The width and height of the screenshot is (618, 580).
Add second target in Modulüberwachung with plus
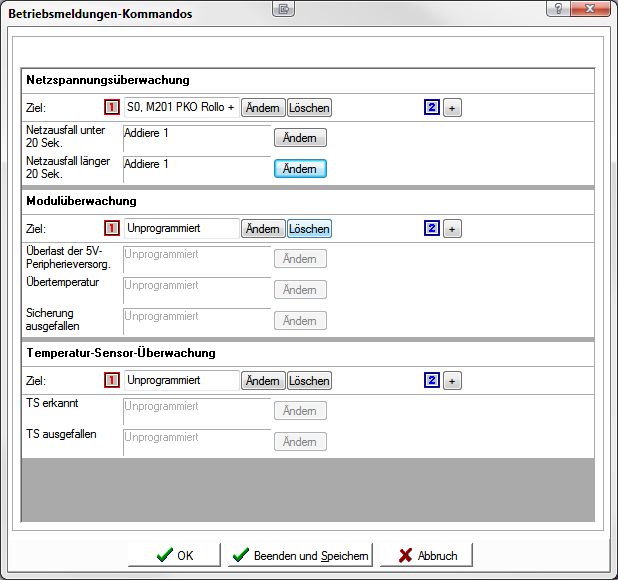452,229
